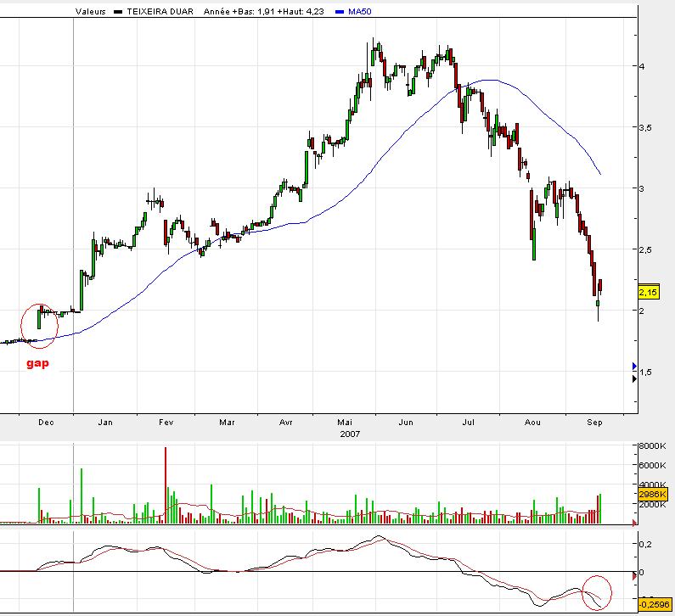Click the 6000K volume axis label
Image resolution: width=675 pixels, height=616 pixels.
[652, 466]
